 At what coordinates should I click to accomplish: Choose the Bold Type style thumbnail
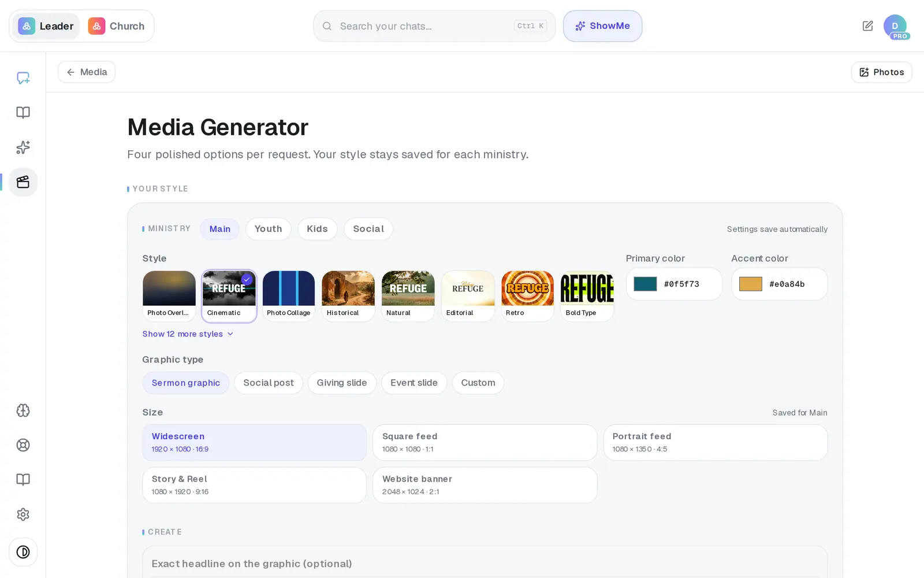pyautogui.click(x=587, y=296)
